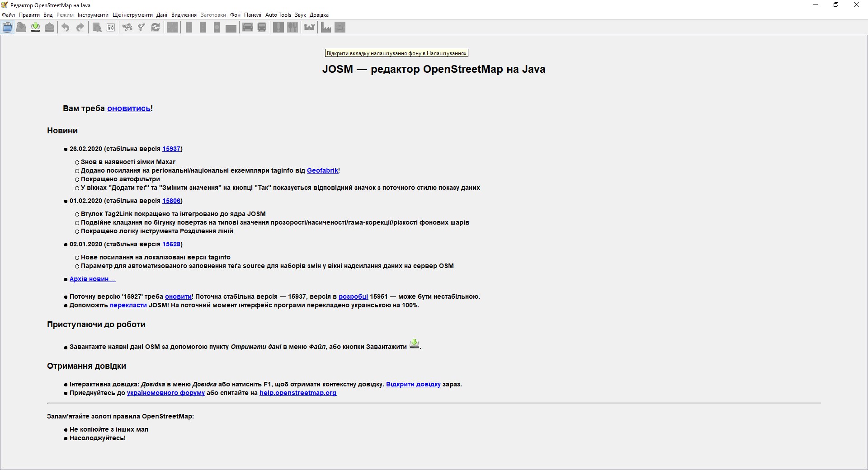Open version 15628 link
This screenshot has height=470, width=868.
point(171,244)
